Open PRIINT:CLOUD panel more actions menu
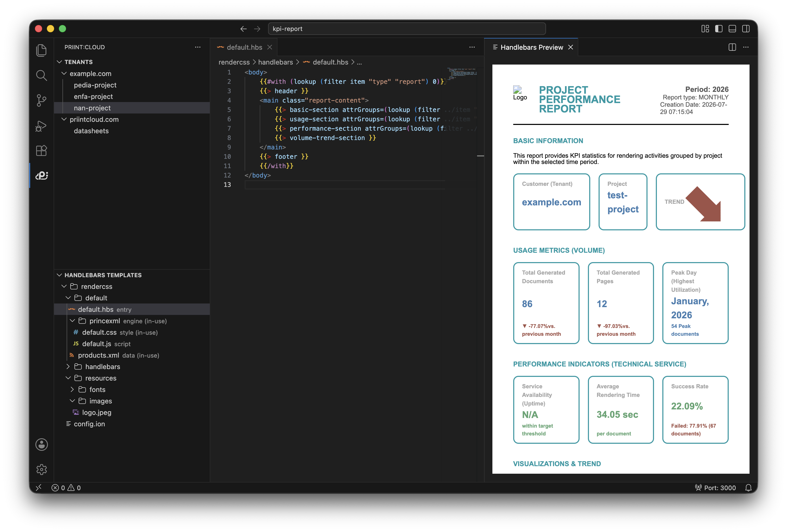 198,47
